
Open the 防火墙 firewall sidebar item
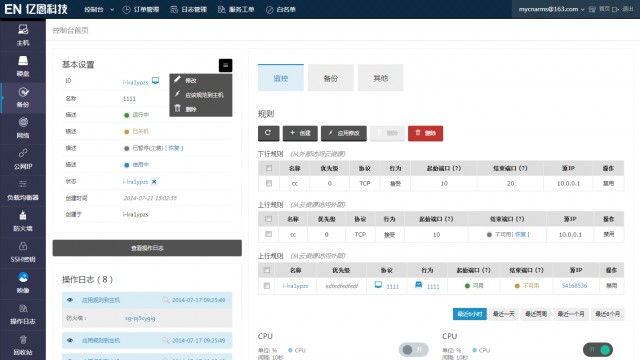[x=23, y=221]
